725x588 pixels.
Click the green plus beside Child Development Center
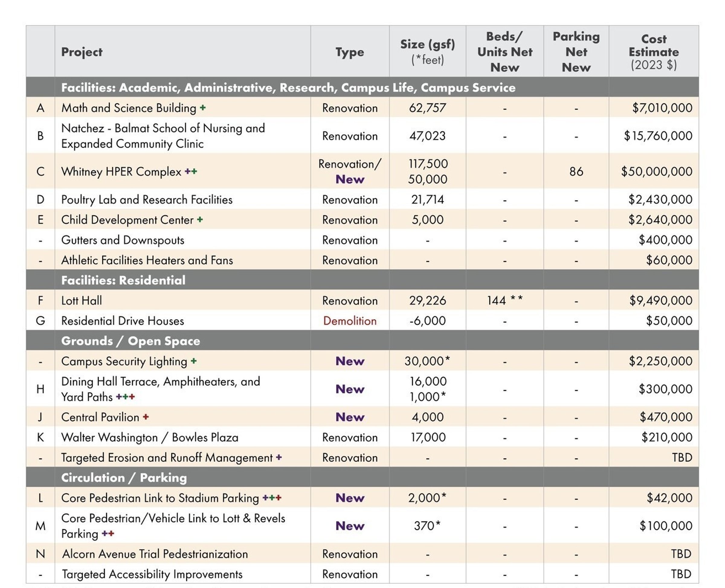(200, 219)
